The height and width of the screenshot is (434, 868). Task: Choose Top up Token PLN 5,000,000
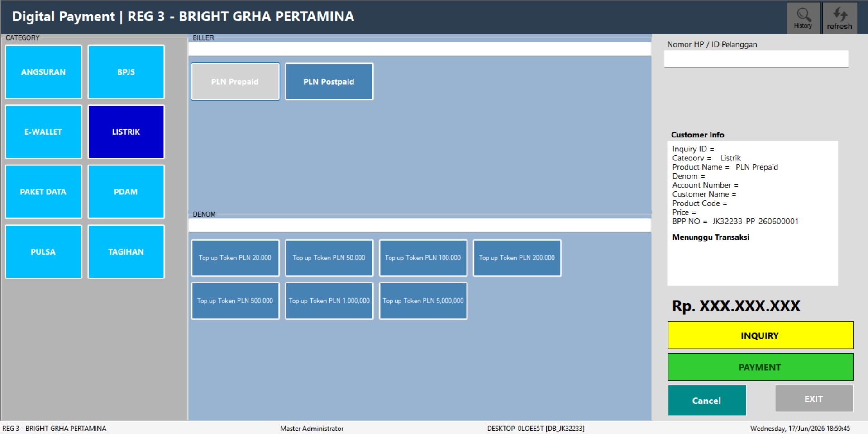[x=423, y=301]
